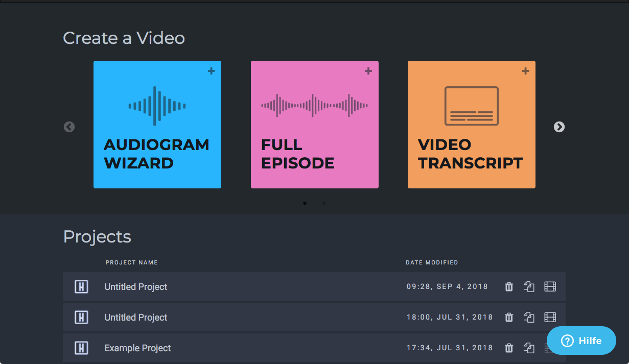Sort projects by Date Modified header

pos(432,262)
